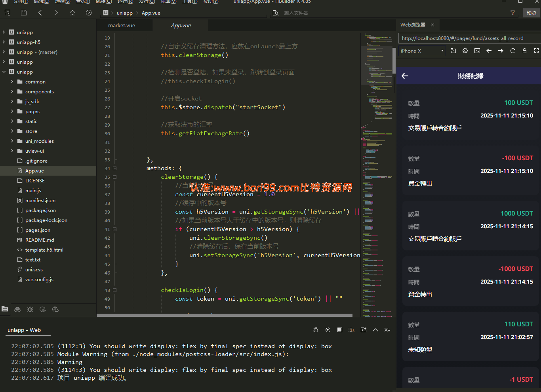Open manifest.json in the project tree

coord(40,201)
